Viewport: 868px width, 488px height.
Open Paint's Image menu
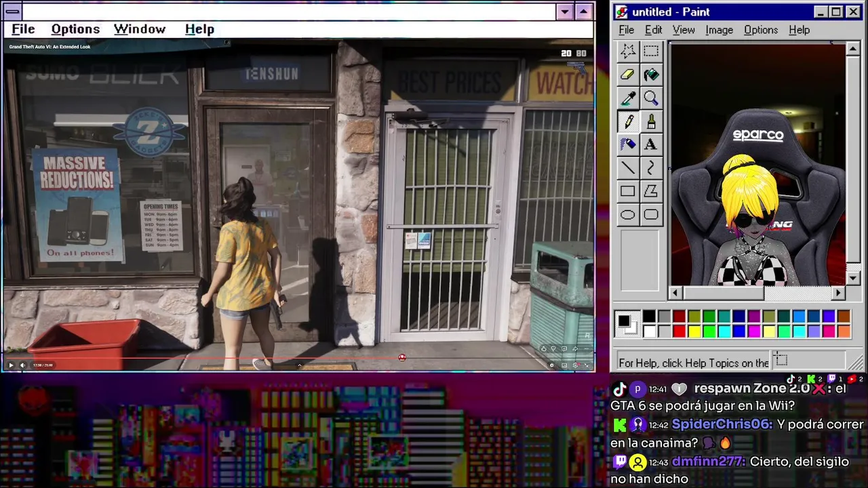(719, 30)
